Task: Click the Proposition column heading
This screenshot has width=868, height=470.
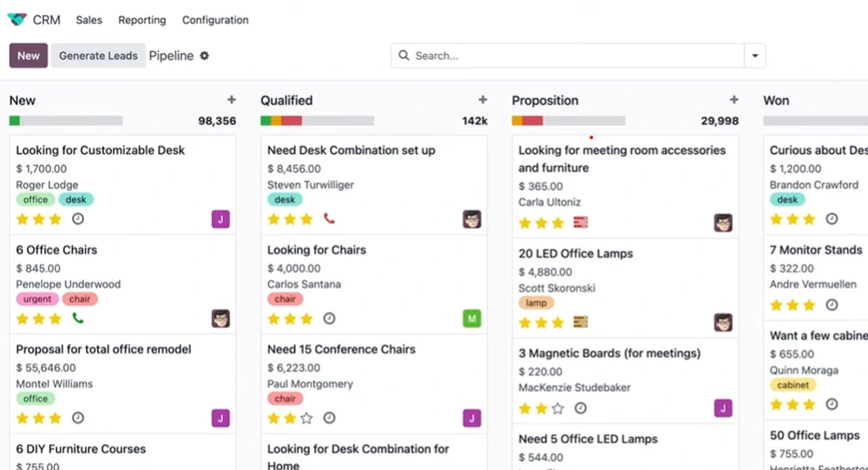Action: pyautogui.click(x=545, y=100)
